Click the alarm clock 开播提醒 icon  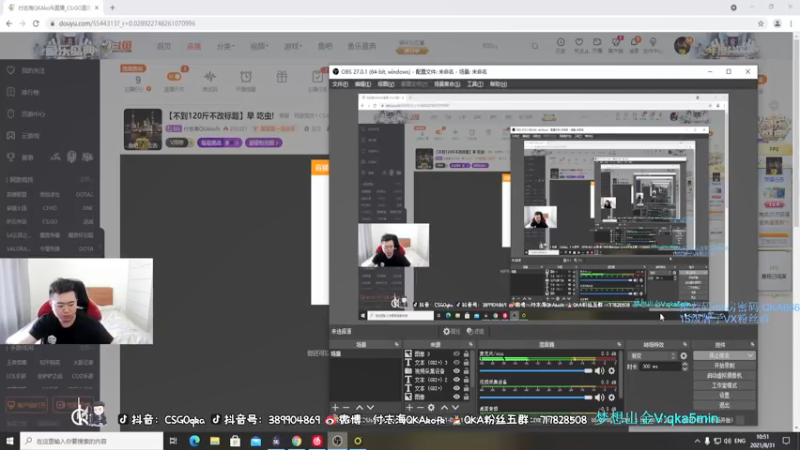point(246,77)
